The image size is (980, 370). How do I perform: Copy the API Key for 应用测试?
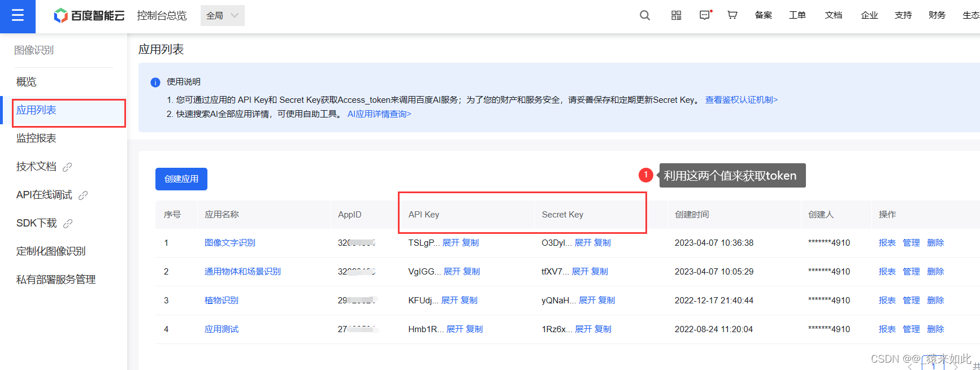(x=474, y=329)
